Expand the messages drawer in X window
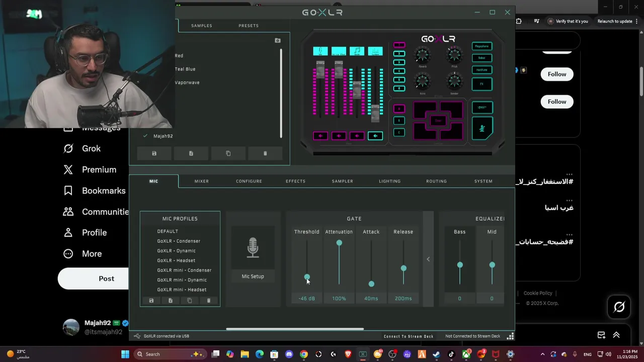 [x=616, y=335]
